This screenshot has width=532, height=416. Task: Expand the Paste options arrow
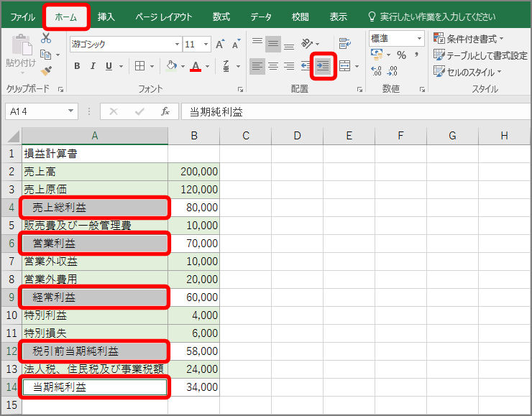pos(22,73)
